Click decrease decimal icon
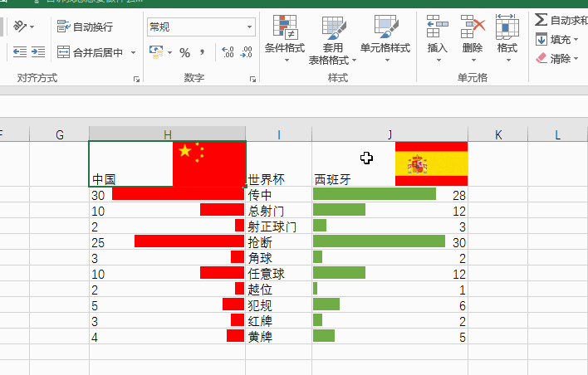The height and width of the screenshot is (375, 588). [246, 52]
